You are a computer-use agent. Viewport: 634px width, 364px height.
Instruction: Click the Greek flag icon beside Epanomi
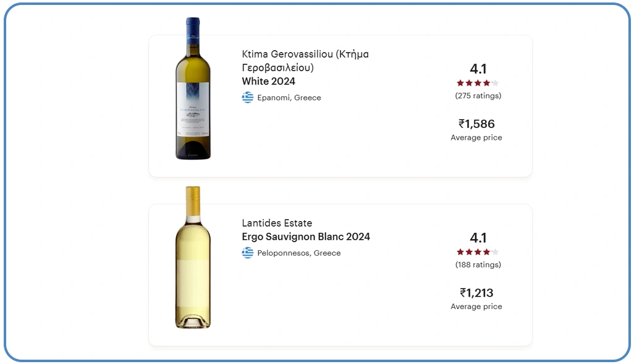click(x=248, y=98)
